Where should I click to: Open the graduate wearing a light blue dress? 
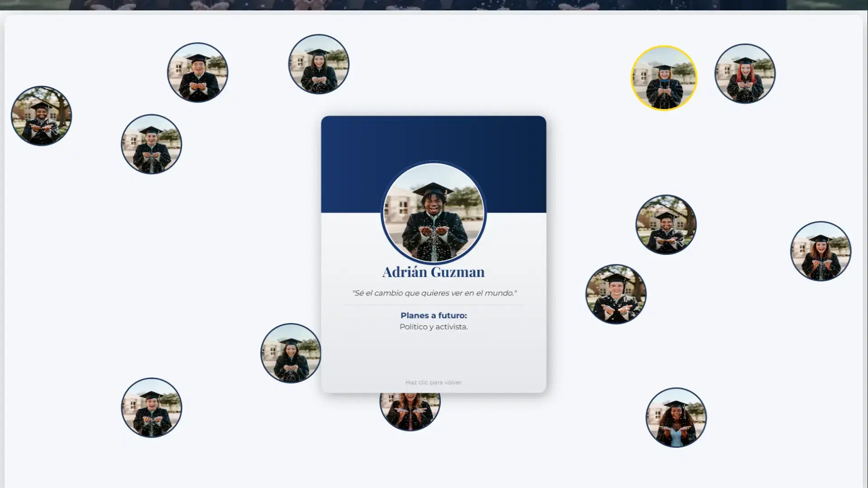pyautogui.click(x=676, y=418)
